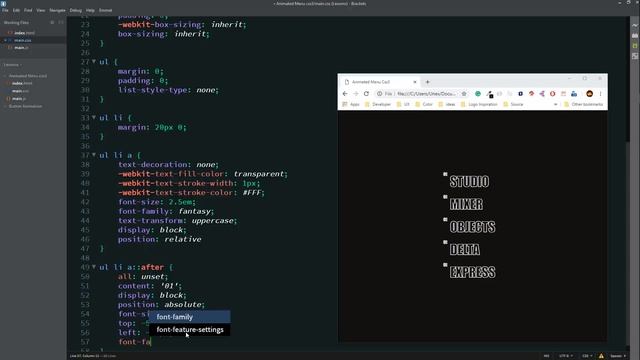Open the Ideas bookmarks folder
This screenshot has width=640, height=360.
(x=447, y=104)
